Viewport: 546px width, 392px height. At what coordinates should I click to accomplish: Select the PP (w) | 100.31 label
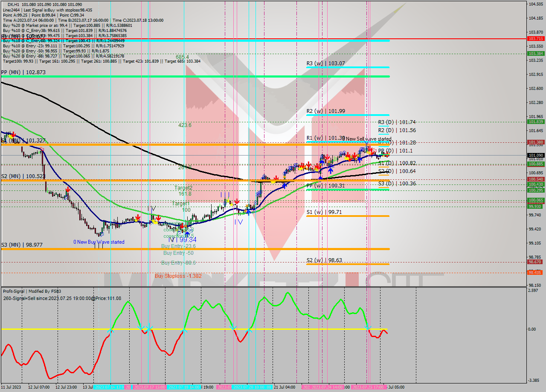[325, 186]
